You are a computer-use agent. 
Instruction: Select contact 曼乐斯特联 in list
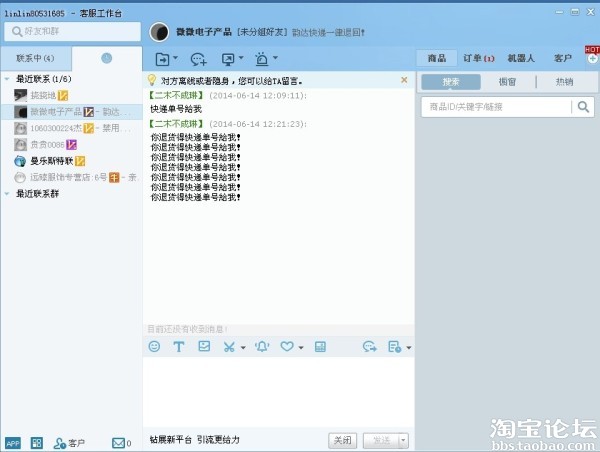pos(72,161)
